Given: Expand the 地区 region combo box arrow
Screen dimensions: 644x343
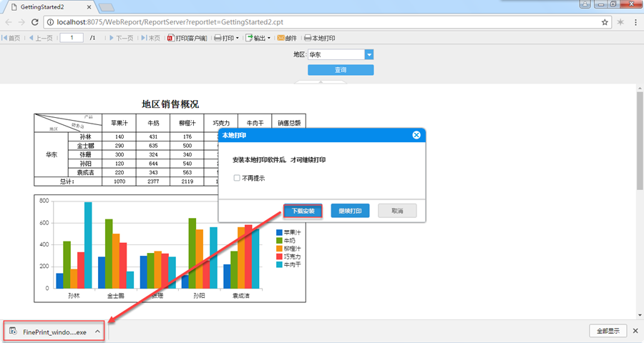Looking at the screenshot, I should (x=369, y=54).
